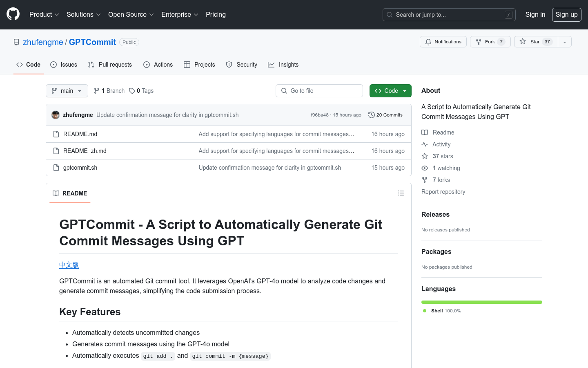Click the green Shell language dot
Viewport: 588px width, 368px height.
425,311
